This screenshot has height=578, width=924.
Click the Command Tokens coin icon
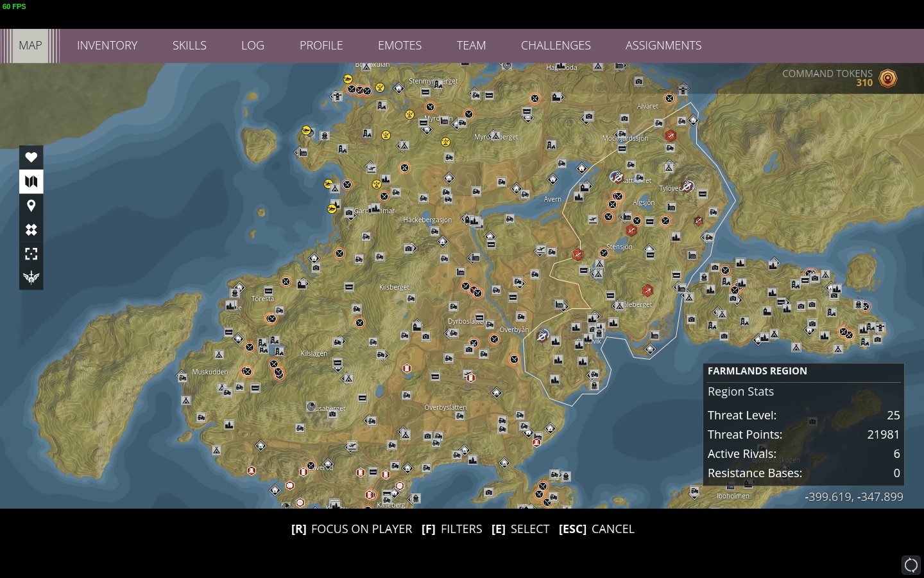pyautogui.click(x=888, y=78)
